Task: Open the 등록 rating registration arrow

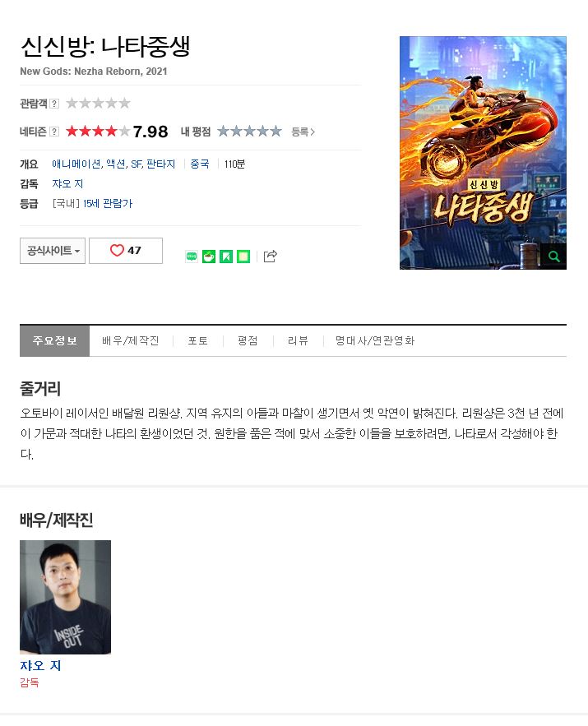Action: [x=303, y=132]
